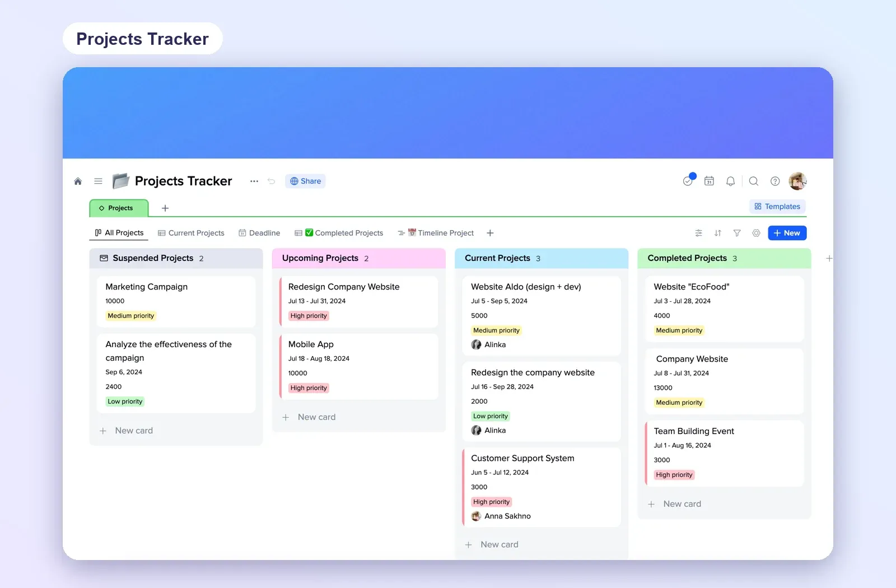Image resolution: width=896 pixels, height=588 pixels.
Task: Open the notifications bell
Action: 730,181
